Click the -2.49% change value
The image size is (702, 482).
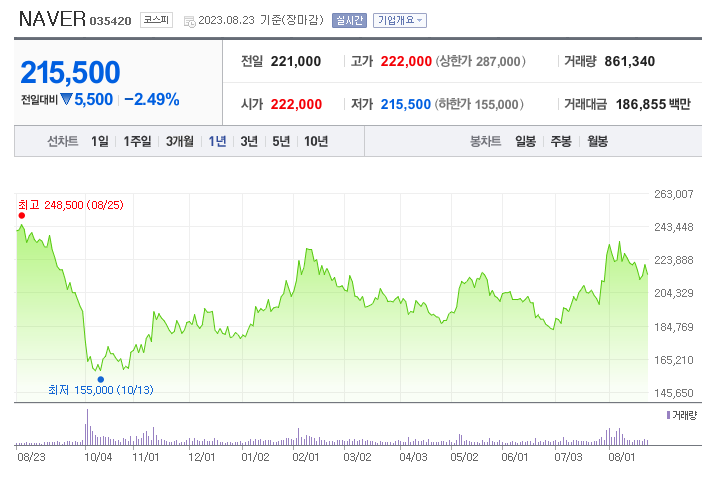point(152,99)
